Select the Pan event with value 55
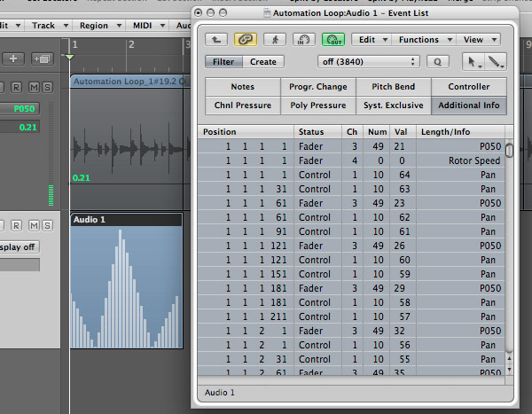The width and height of the screenshot is (532, 414). [x=351, y=359]
